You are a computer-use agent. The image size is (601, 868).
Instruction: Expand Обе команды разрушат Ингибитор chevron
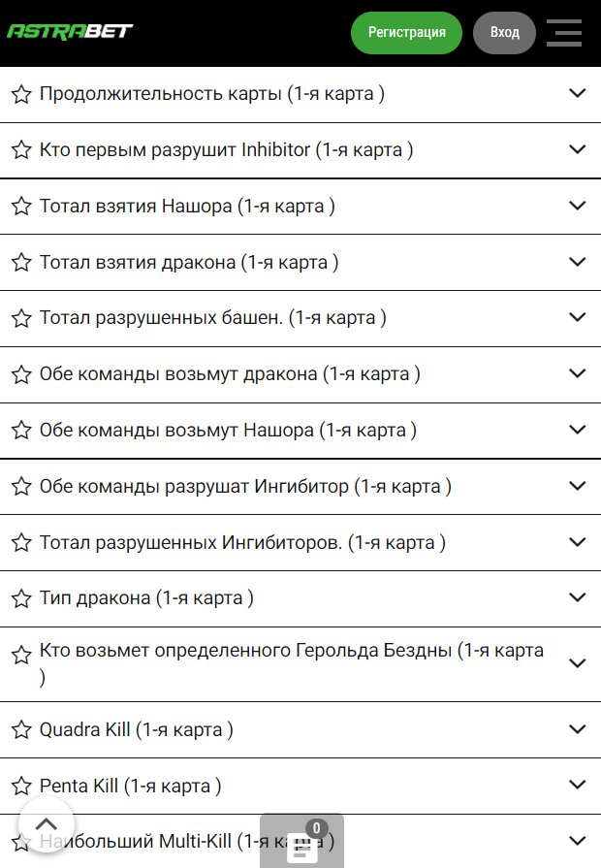pyautogui.click(x=578, y=486)
